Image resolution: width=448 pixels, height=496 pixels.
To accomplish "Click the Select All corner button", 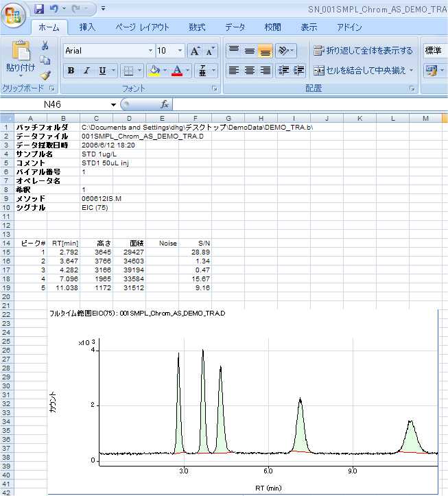I will point(7,118).
